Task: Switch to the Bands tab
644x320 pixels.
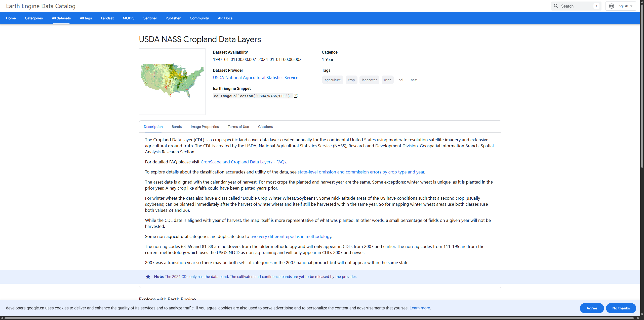Action: pyautogui.click(x=177, y=127)
